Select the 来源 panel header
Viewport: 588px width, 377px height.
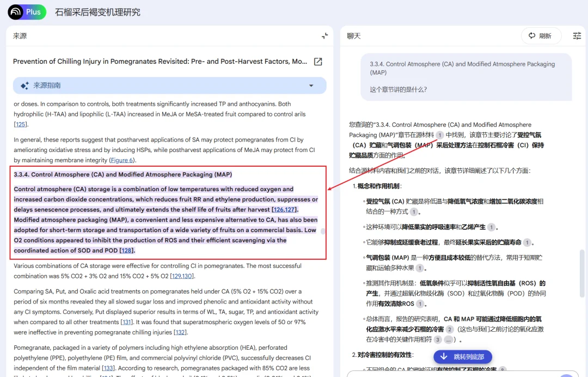coord(21,36)
